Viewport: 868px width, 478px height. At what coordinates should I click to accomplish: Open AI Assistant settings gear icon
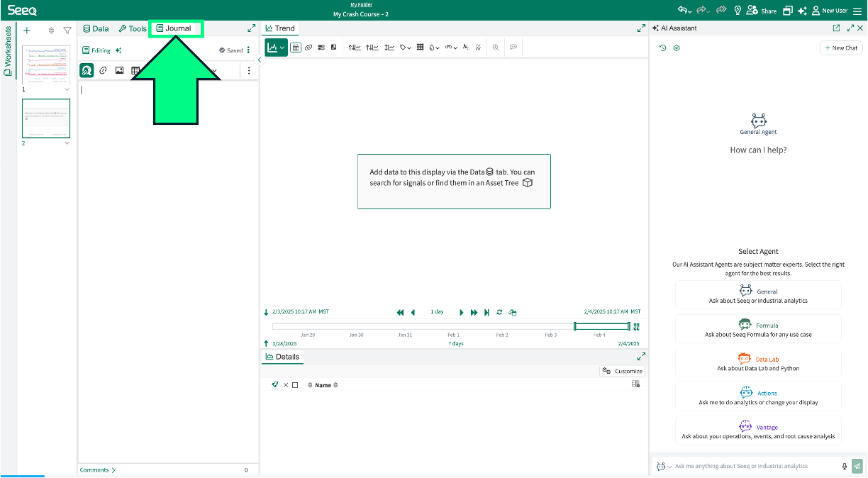(x=677, y=48)
